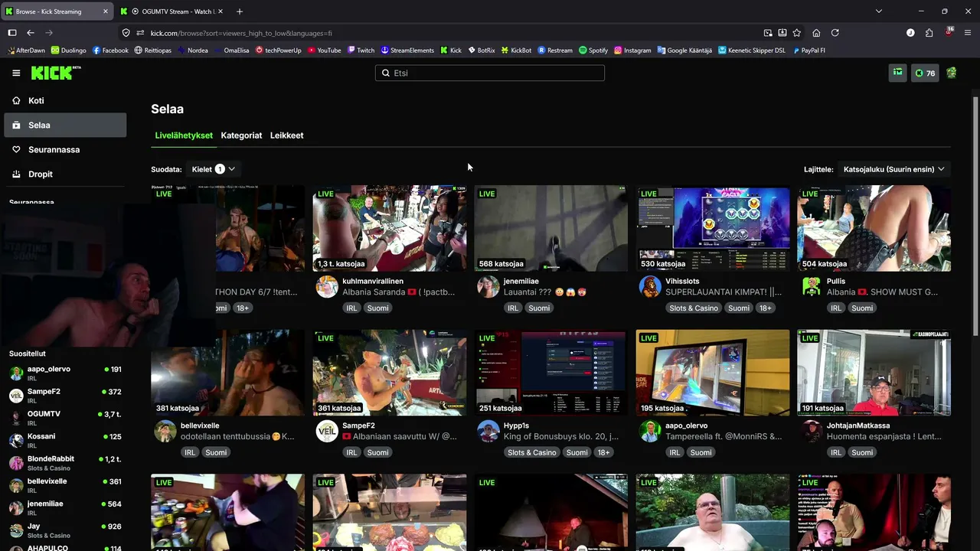Viewport: 980px width, 551px height.
Task: Open the Kick hamburger sidebar menu
Action: pyautogui.click(x=16, y=73)
